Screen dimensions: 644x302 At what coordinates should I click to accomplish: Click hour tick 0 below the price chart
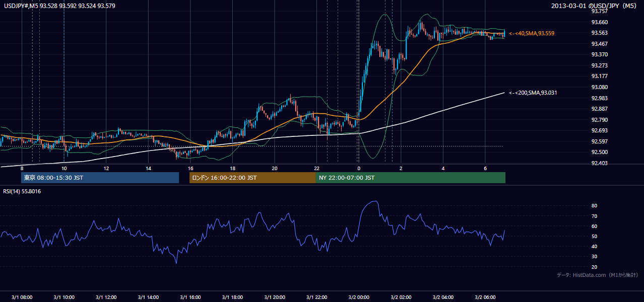(358, 168)
